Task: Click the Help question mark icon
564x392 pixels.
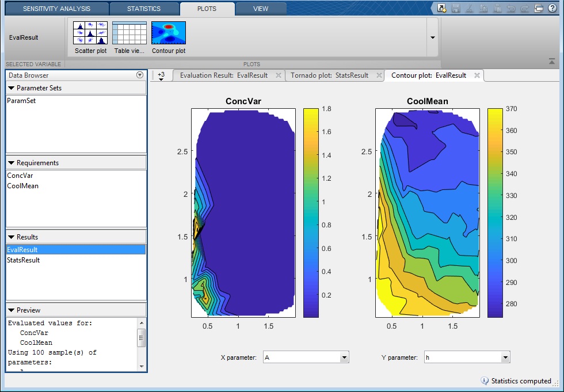Action: 551,9
